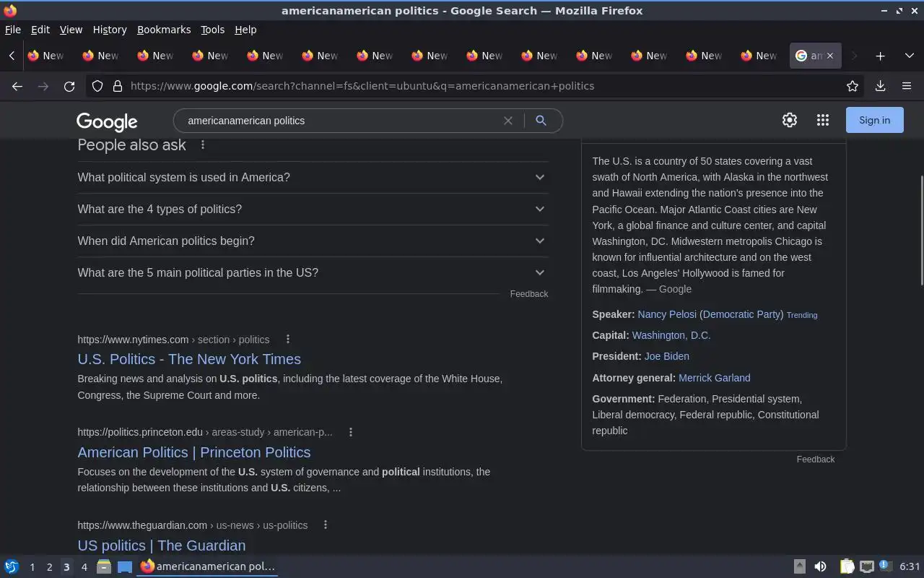
Task: Open "American Politics | Princeton Politics" result
Action: [194, 452]
